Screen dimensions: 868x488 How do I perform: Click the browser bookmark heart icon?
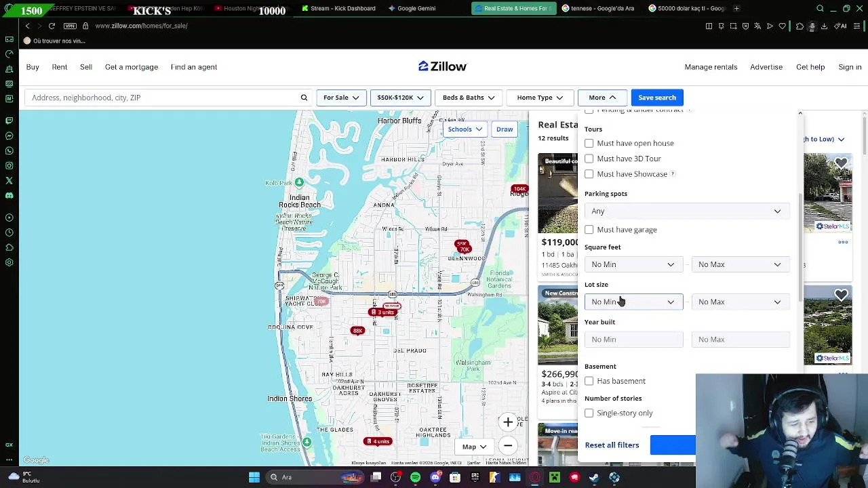point(782,26)
